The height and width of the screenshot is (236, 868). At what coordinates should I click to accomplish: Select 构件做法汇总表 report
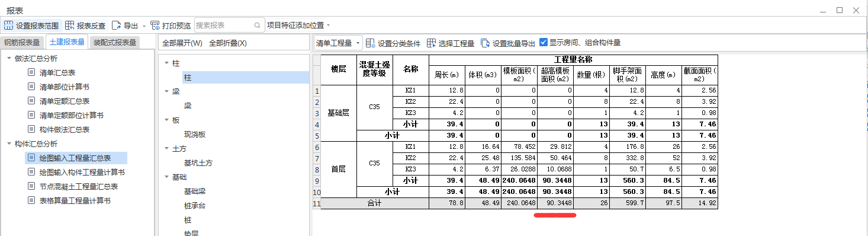[x=65, y=129]
